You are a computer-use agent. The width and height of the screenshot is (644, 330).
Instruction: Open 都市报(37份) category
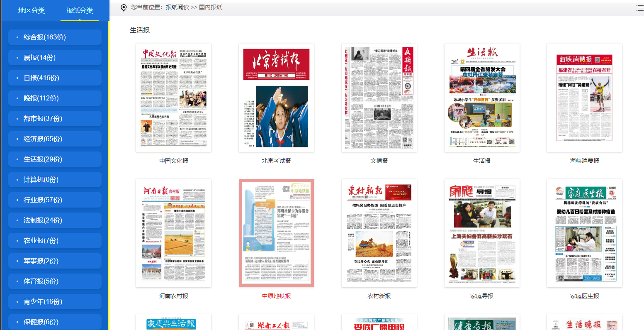(x=55, y=119)
